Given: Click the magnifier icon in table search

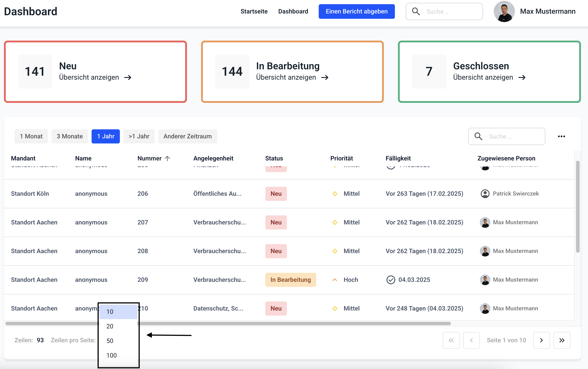Looking at the screenshot, I should click(x=478, y=136).
